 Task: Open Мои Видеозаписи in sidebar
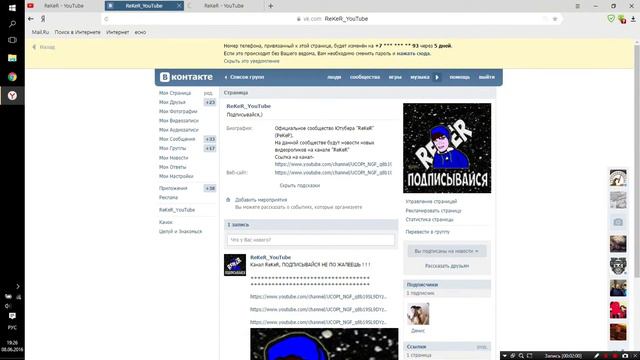pyautogui.click(x=179, y=121)
